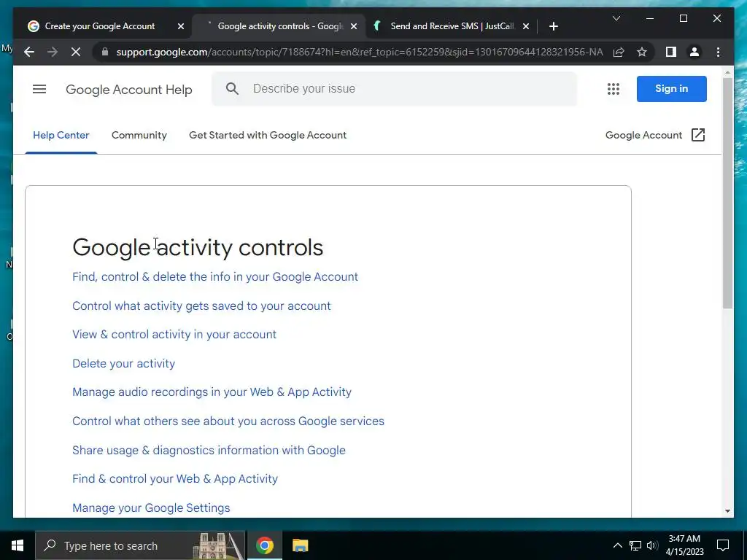Screen dimensions: 747x560
Task: Open the volume tray icon
Action: pos(652,545)
